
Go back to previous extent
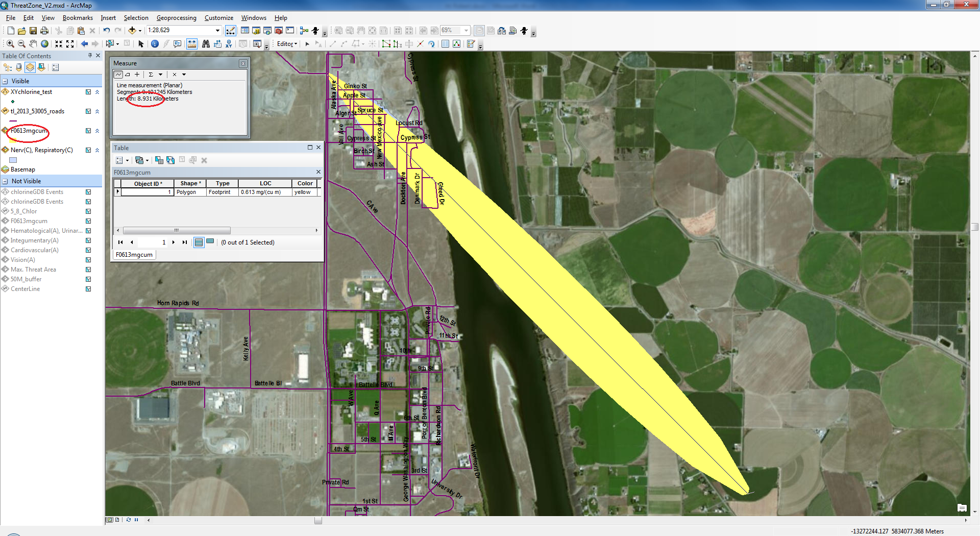[x=84, y=44]
